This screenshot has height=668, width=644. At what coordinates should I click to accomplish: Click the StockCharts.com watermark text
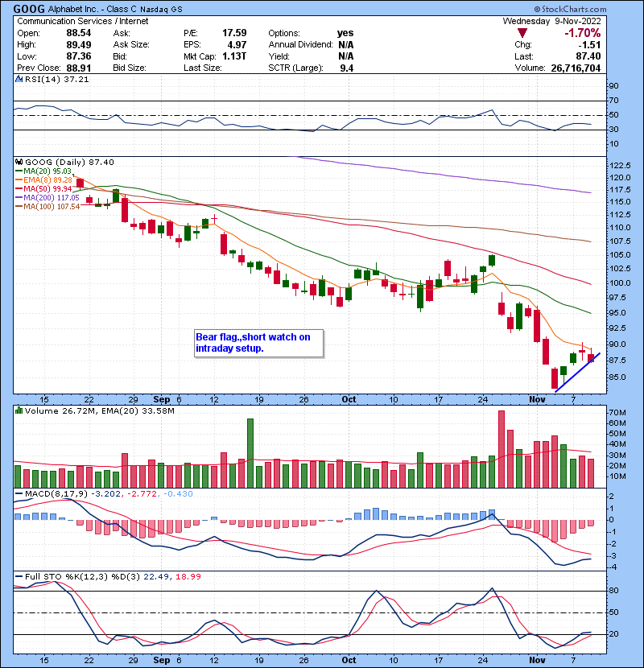point(570,9)
